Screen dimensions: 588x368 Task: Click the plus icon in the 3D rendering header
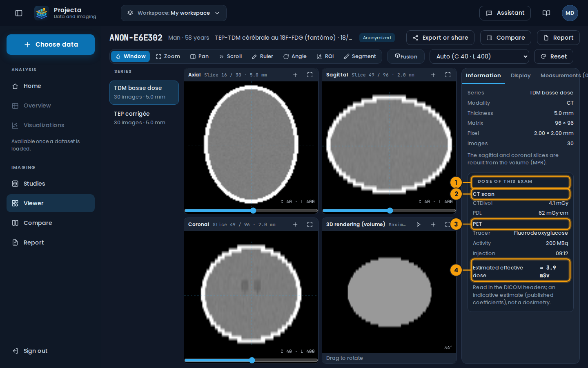coord(433,224)
